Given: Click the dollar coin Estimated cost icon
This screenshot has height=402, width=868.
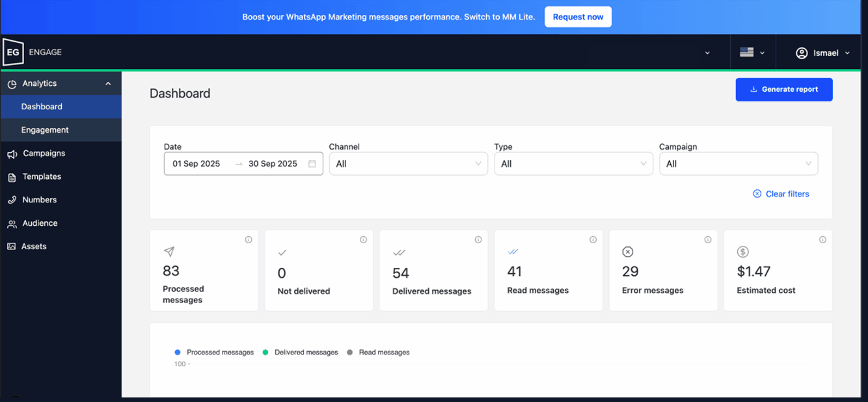Looking at the screenshot, I should (x=742, y=252).
